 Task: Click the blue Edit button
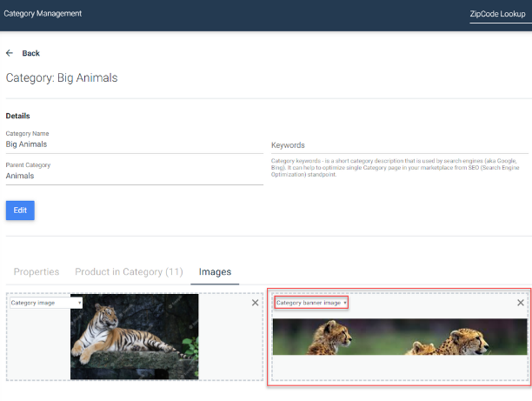click(x=20, y=211)
